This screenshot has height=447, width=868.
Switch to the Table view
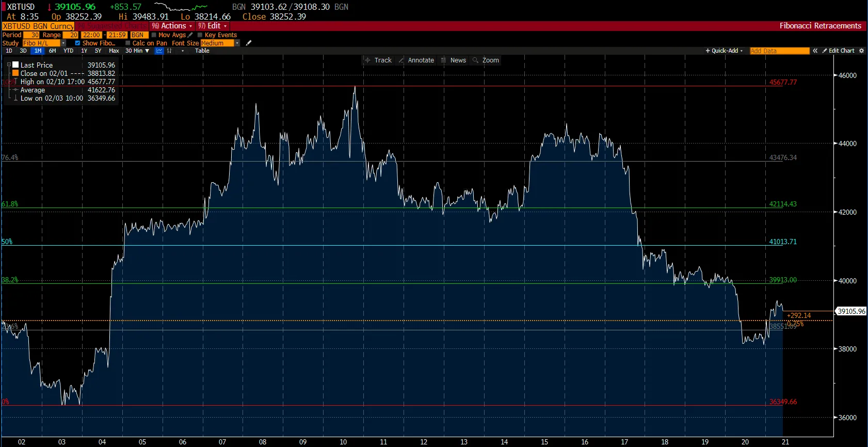(202, 51)
